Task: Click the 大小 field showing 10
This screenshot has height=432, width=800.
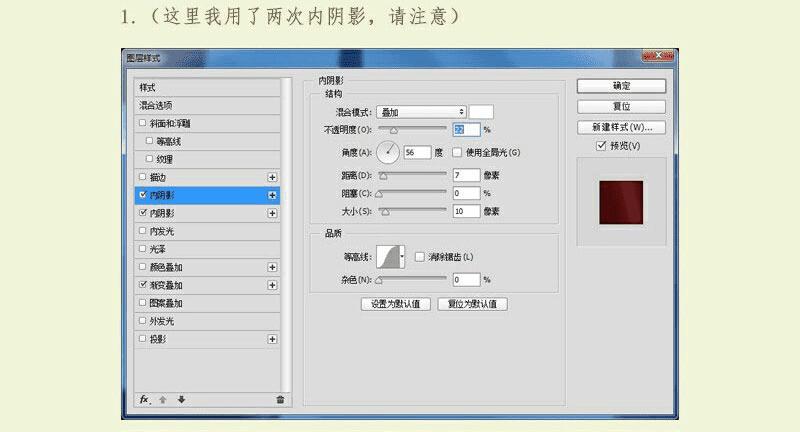Action: (466, 211)
